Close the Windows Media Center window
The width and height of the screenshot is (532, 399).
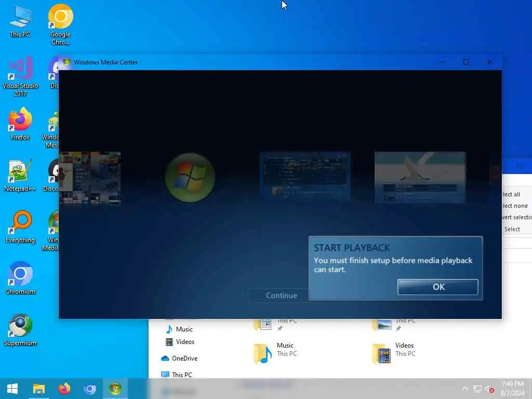click(489, 62)
